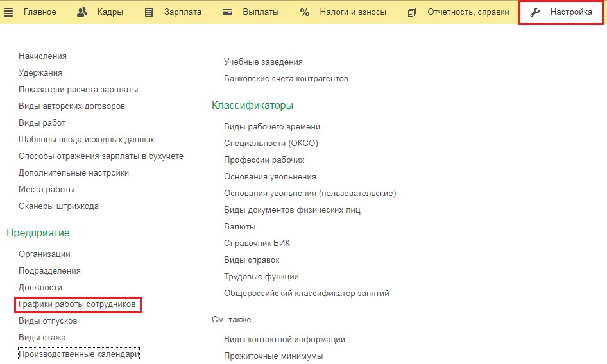Go to Начисления settings
This screenshot has width=607, height=364.
click(x=42, y=56)
